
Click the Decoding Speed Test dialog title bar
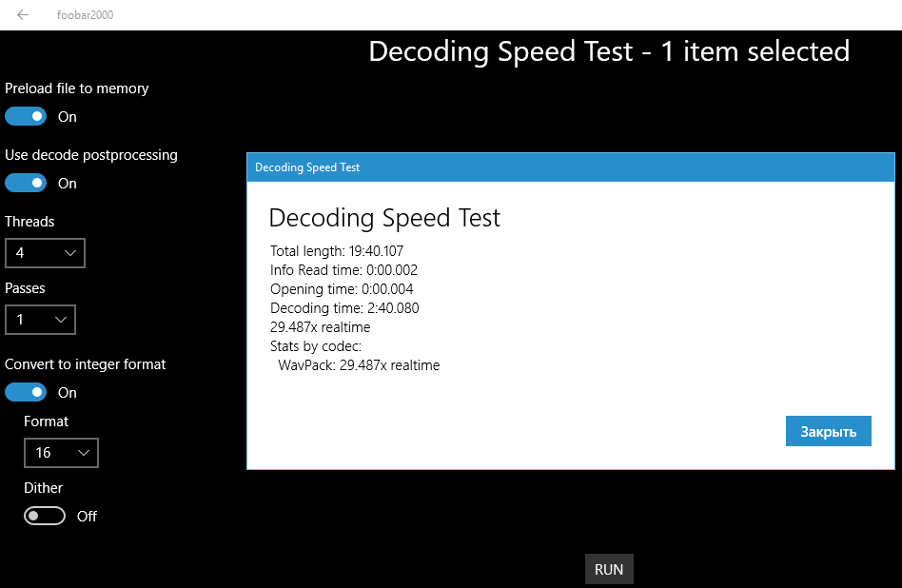coord(571,167)
